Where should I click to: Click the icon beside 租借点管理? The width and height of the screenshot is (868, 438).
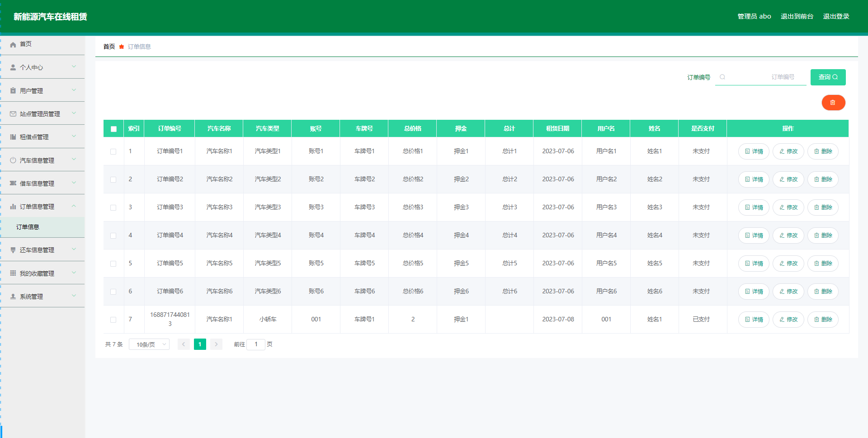[13, 137]
